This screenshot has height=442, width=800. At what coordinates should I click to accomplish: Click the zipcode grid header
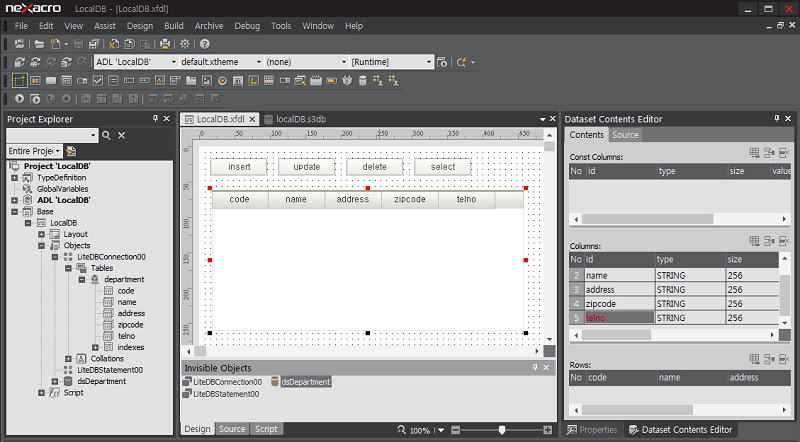pyautogui.click(x=410, y=200)
